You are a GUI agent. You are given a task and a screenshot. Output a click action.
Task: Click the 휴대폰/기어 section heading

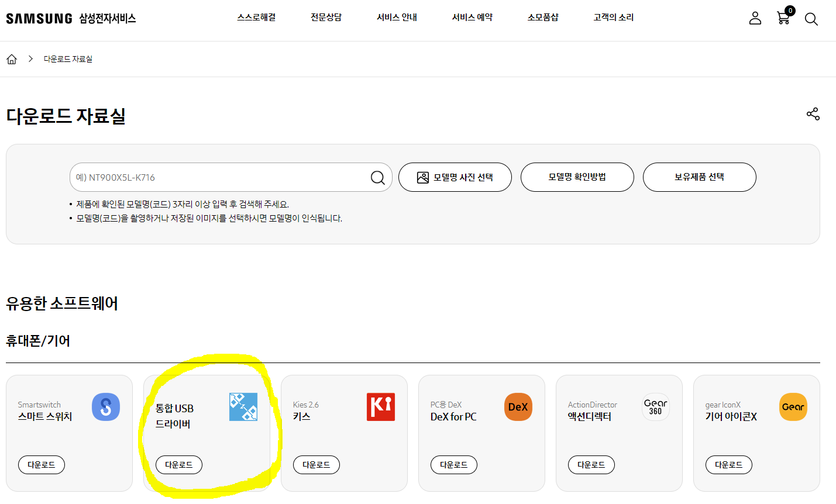(38, 341)
